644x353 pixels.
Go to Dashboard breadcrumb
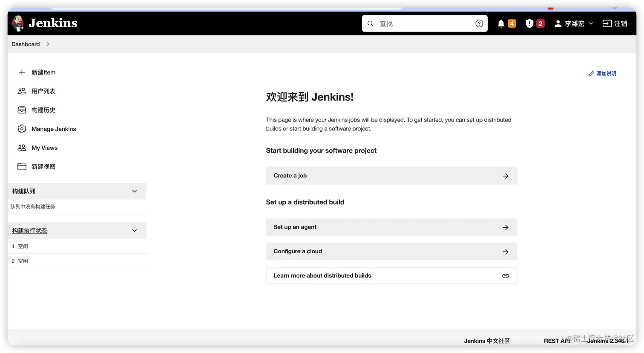tap(26, 44)
